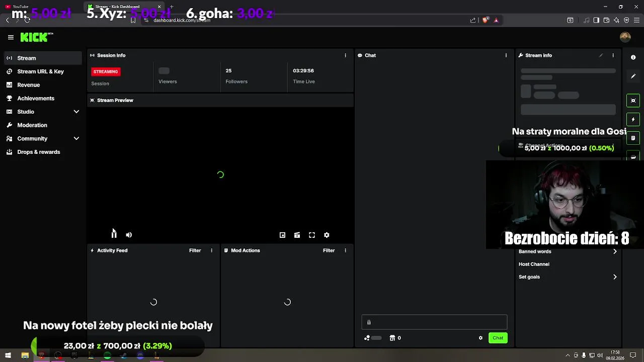Open File Explorer from taskbar

tap(25, 355)
